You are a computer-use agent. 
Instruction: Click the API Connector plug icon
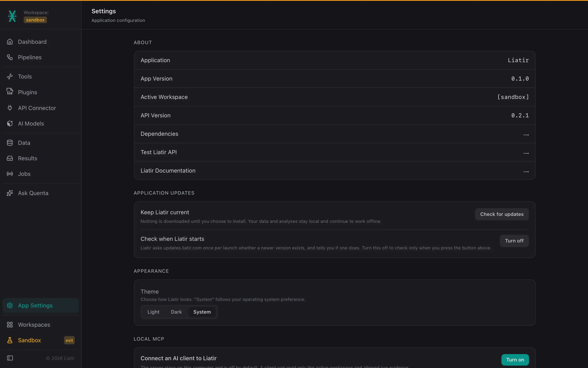coord(10,108)
